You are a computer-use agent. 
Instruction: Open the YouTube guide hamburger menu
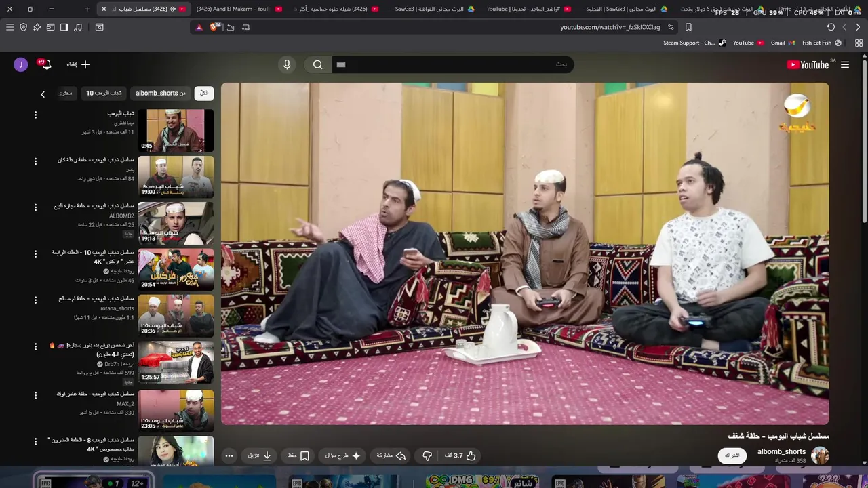pyautogui.click(x=845, y=64)
